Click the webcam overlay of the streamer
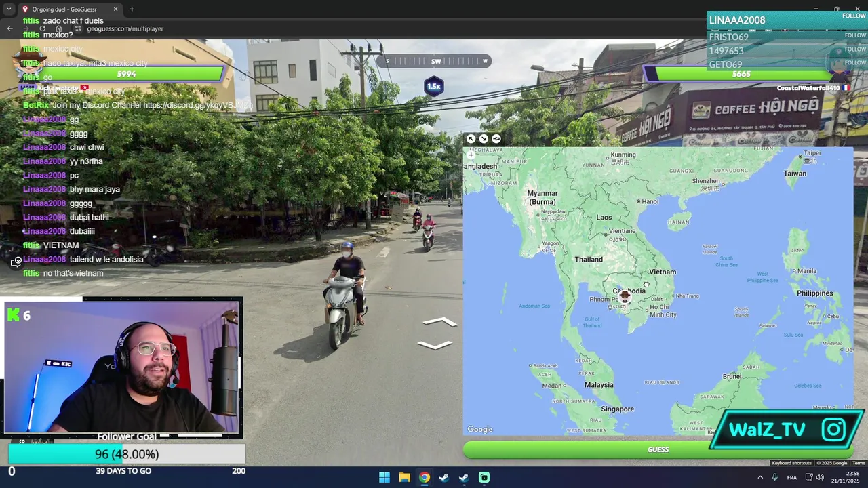This screenshot has height=488, width=868. (122, 367)
